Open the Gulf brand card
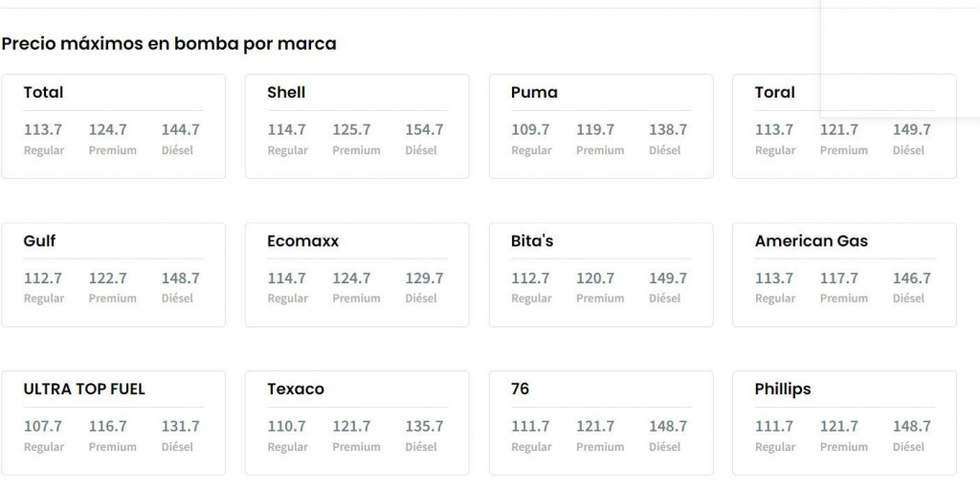Image resolution: width=980 pixels, height=492 pixels. click(113, 275)
